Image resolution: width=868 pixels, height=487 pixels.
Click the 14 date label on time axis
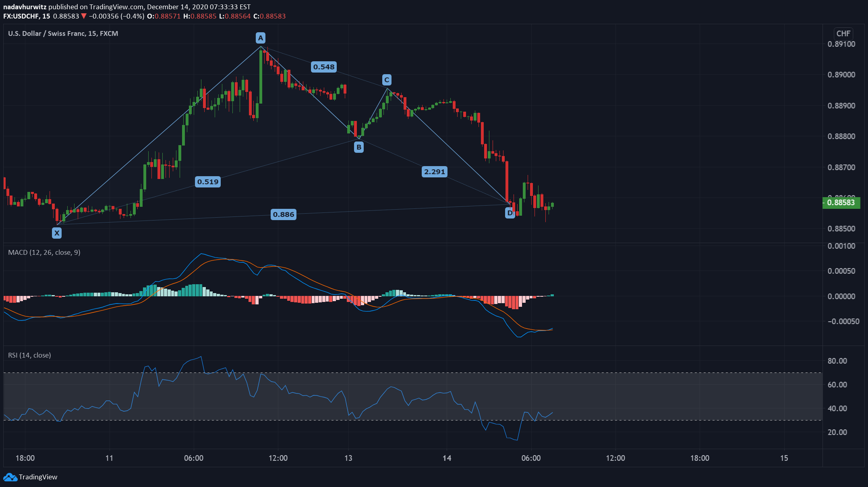(447, 458)
